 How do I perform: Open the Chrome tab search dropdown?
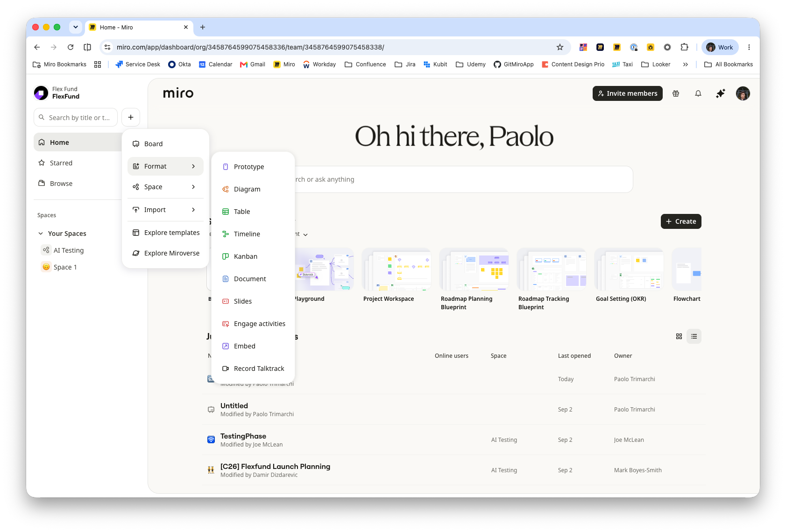pyautogui.click(x=76, y=27)
